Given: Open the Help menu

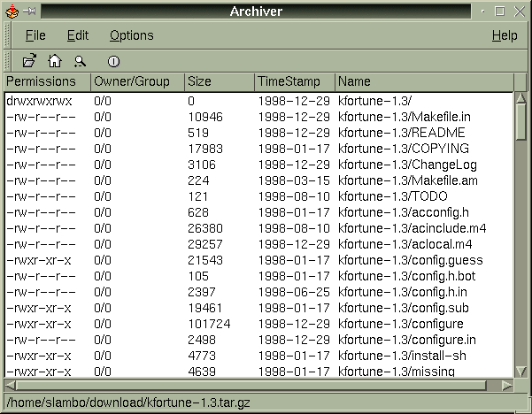Looking at the screenshot, I should click(505, 35).
